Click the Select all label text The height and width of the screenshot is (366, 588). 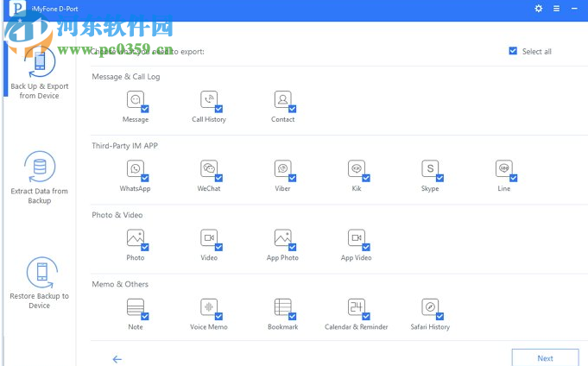(x=536, y=52)
